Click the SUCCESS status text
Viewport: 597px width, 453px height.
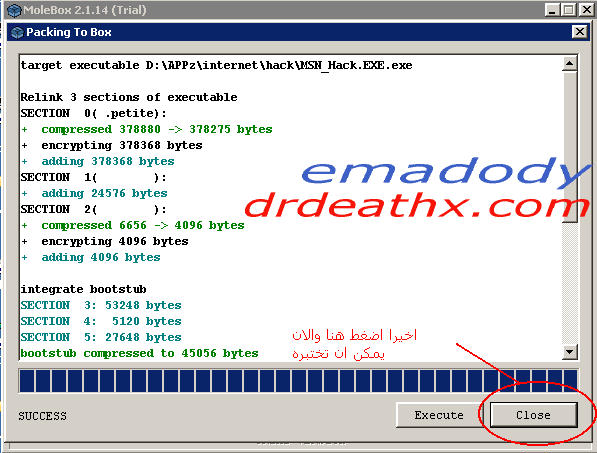click(42, 416)
